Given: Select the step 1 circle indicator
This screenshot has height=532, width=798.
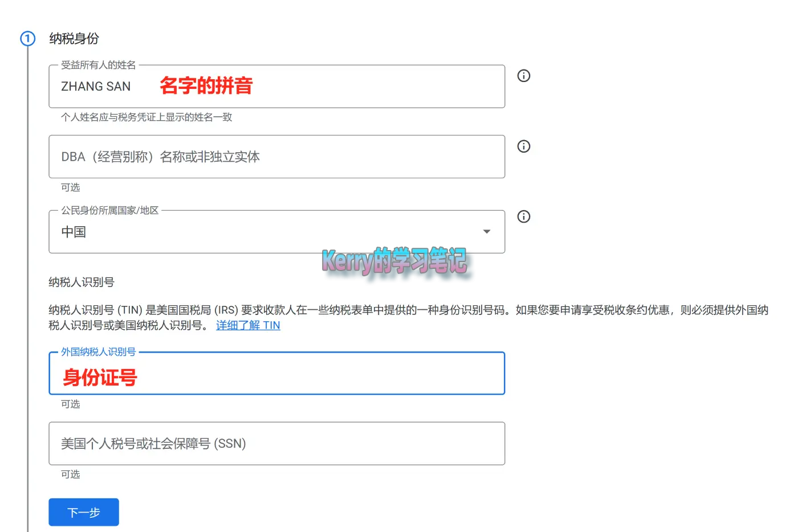Looking at the screenshot, I should (27, 38).
